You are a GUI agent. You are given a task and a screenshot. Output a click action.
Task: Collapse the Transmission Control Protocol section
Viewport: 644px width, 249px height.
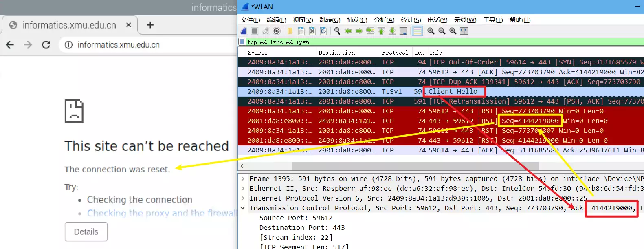(x=243, y=208)
